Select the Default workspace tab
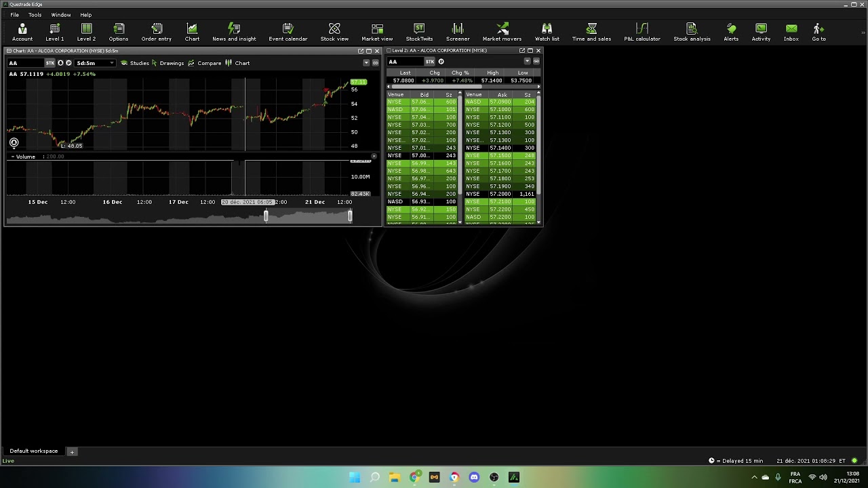 click(33, 451)
